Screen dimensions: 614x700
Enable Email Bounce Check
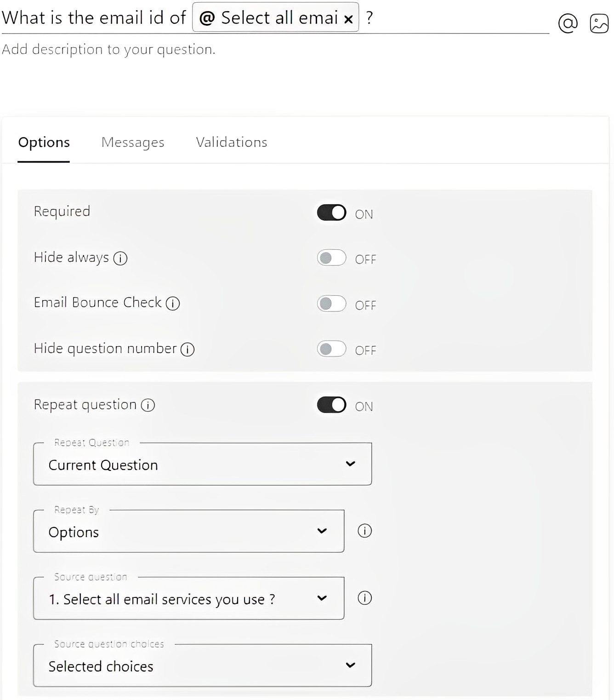331,304
